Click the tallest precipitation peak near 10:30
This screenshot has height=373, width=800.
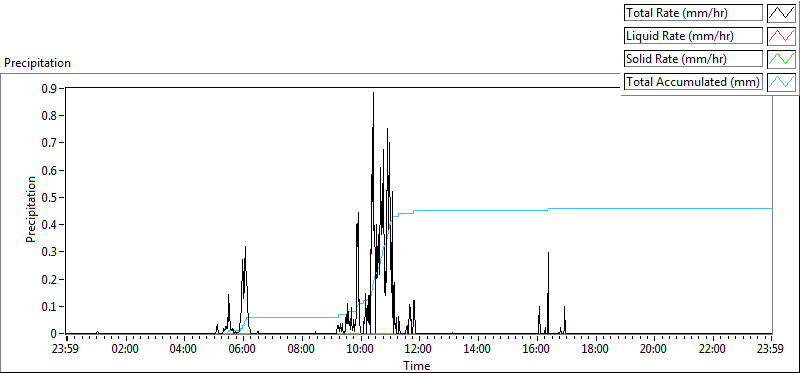[x=373, y=94]
